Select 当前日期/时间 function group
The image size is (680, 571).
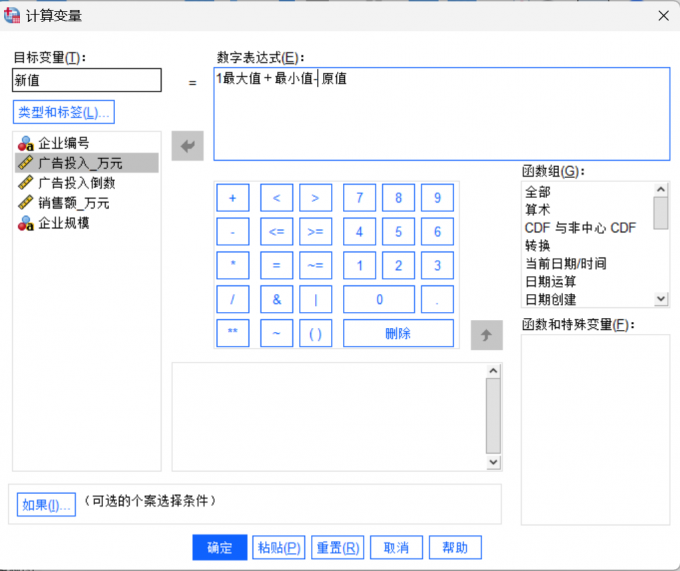(x=588, y=263)
